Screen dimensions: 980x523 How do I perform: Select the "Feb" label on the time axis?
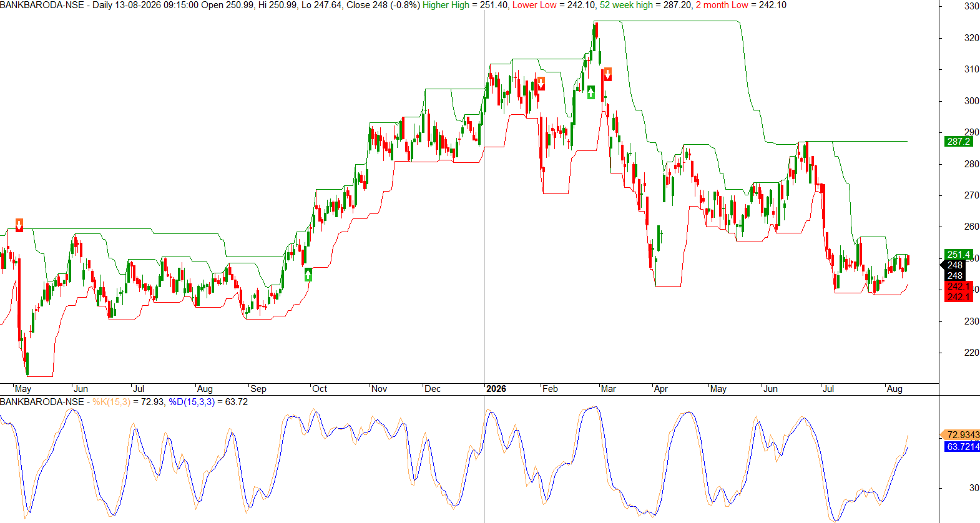550,389
